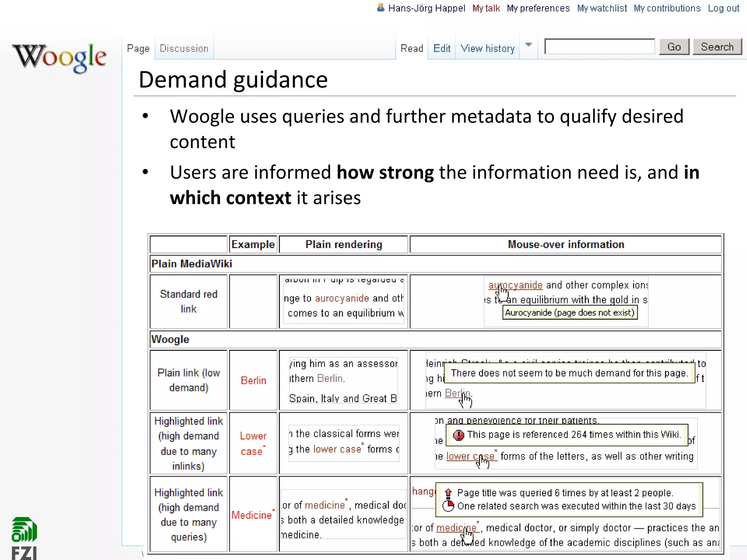Open the View history tab
This screenshot has height=560, width=747.
click(x=488, y=48)
